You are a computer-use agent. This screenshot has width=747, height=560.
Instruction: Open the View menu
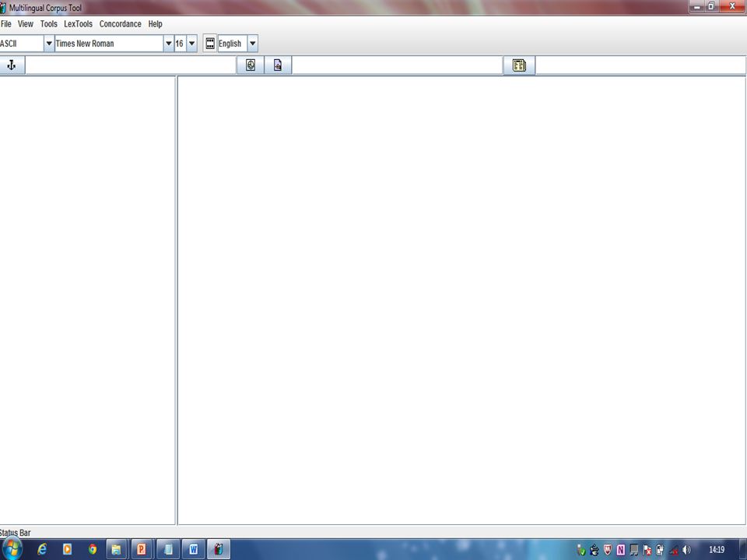point(25,24)
